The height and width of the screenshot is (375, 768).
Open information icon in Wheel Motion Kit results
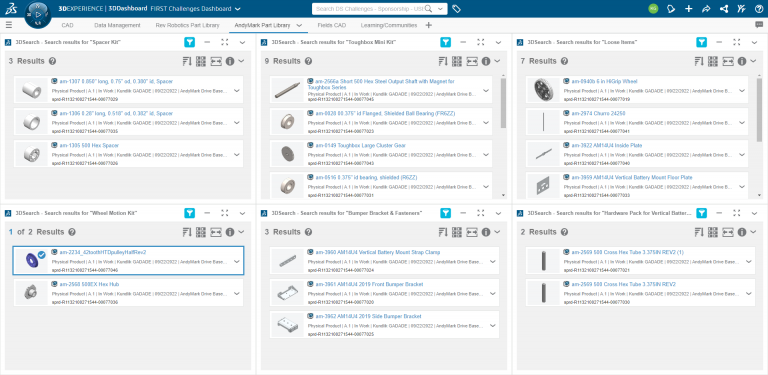point(230,232)
